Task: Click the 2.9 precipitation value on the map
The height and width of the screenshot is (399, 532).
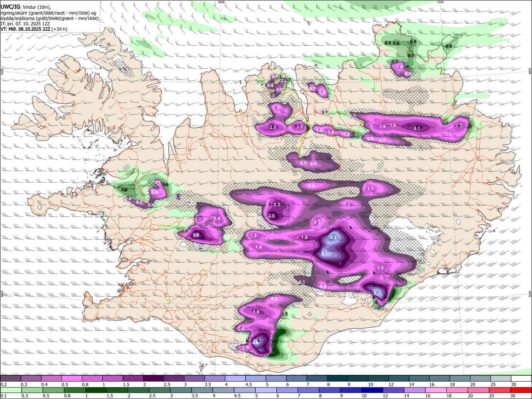Action: point(272,216)
